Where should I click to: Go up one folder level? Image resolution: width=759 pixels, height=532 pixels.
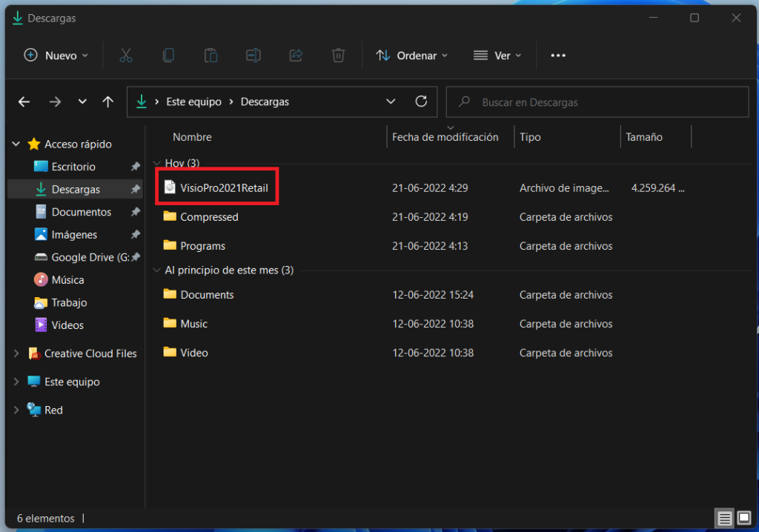(x=108, y=102)
